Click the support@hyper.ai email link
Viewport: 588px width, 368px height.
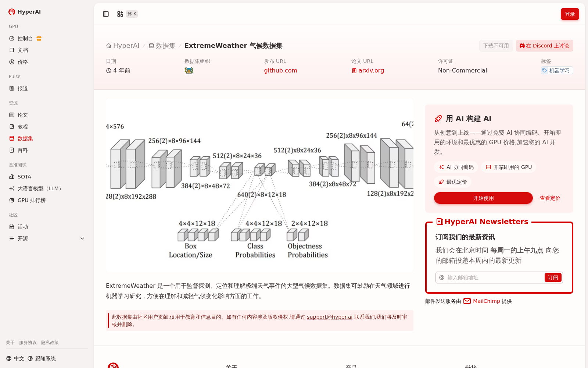point(330,317)
